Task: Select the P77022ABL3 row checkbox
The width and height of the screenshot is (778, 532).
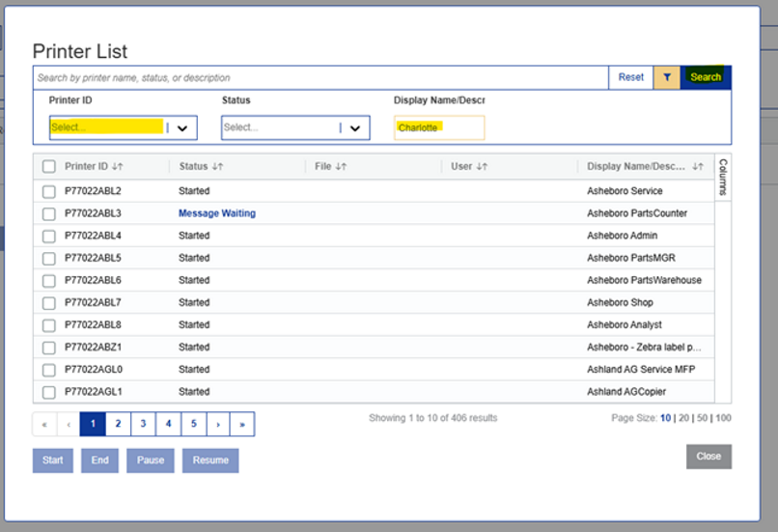Action: coord(49,213)
